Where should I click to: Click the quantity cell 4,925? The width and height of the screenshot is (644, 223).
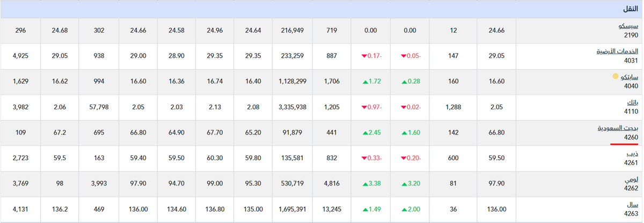(20, 56)
